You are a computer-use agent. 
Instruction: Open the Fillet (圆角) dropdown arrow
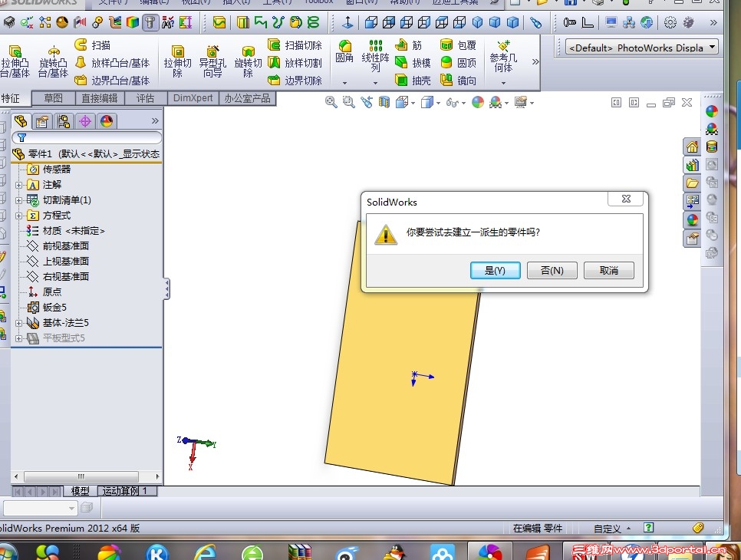pos(344,83)
